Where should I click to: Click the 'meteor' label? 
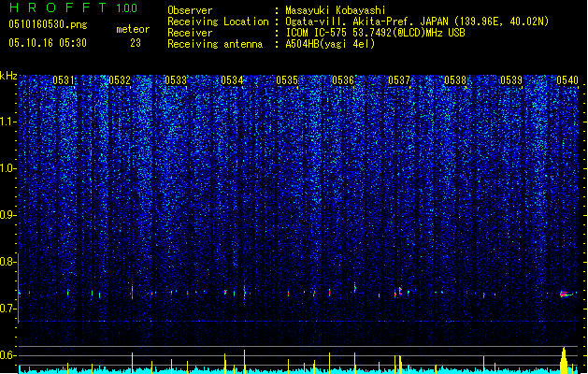pyautogui.click(x=133, y=29)
